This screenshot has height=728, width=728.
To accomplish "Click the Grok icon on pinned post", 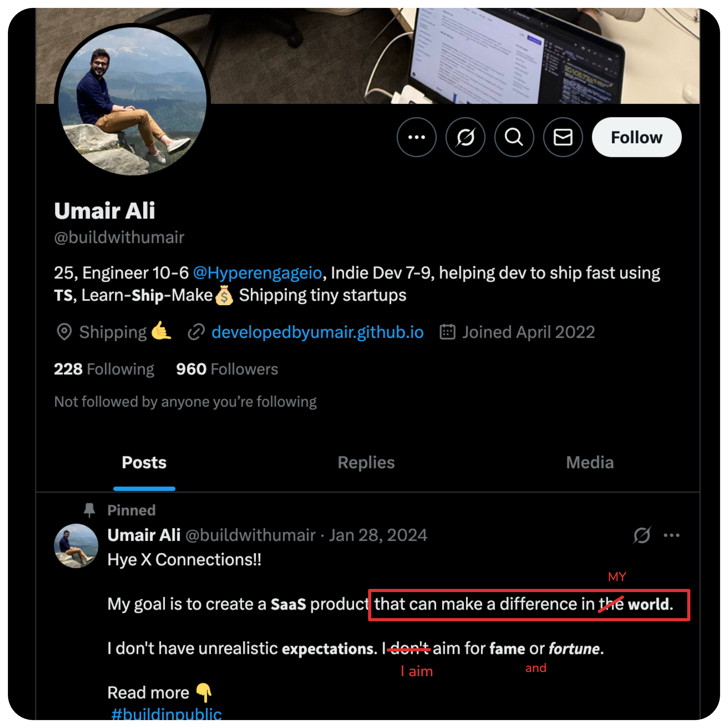I will pyautogui.click(x=642, y=535).
